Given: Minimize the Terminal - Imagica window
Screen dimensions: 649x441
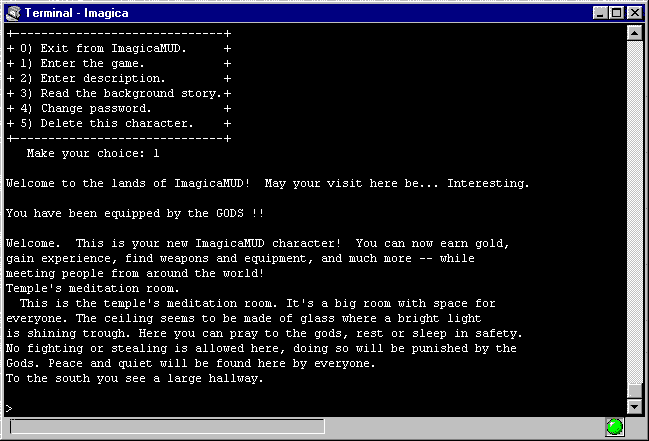Looking at the screenshot, I should coord(600,12).
